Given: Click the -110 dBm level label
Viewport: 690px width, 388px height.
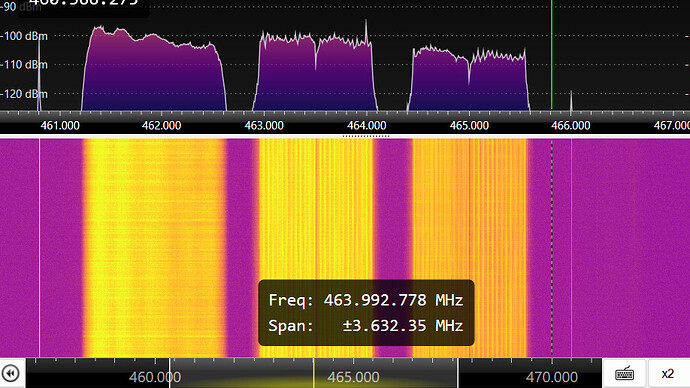Looking at the screenshot, I should [x=24, y=65].
